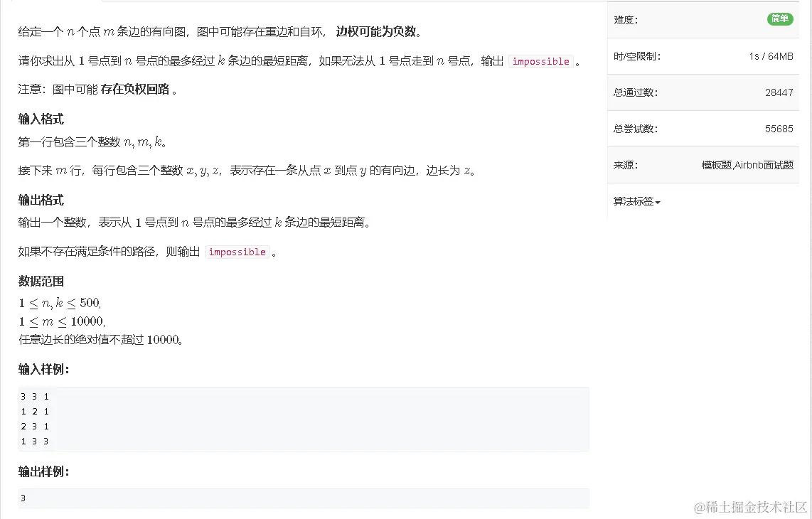
Task: Click the 总通过数 label
Action: coord(636,92)
